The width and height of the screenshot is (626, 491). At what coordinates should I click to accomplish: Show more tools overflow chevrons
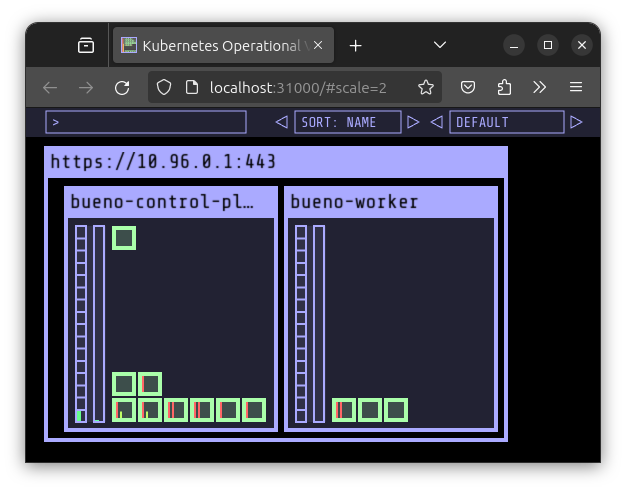539,87
